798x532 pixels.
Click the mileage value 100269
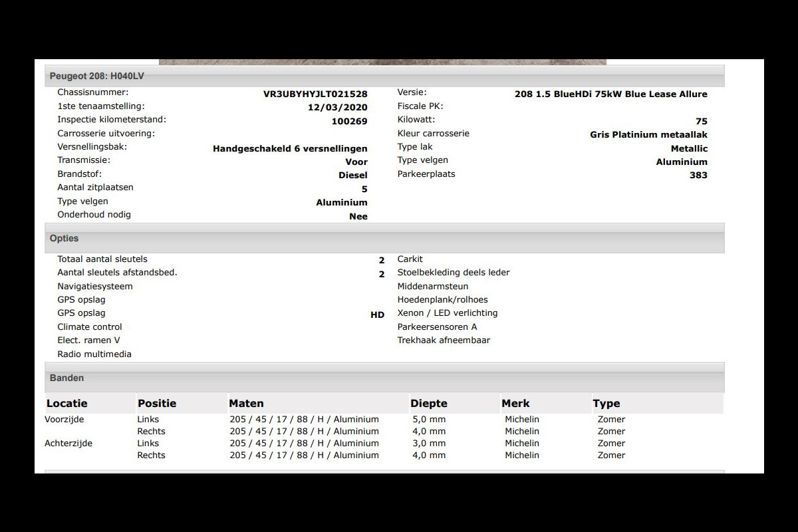[x=349, y=122]
